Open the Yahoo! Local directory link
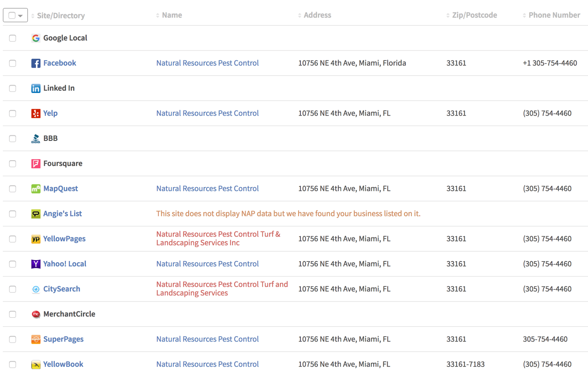Image resolution: width=588 pixels, height=376 pixels. 65,264
